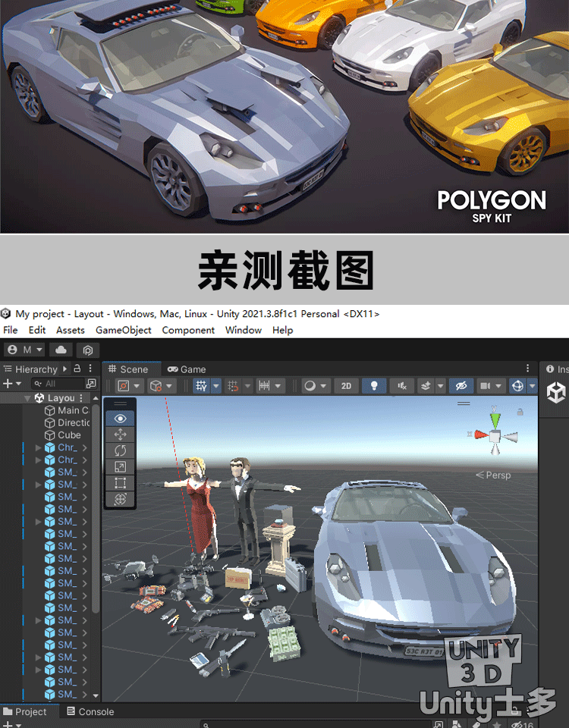
Task: Focus the Hierarchy search field
Action: [58, 384]
